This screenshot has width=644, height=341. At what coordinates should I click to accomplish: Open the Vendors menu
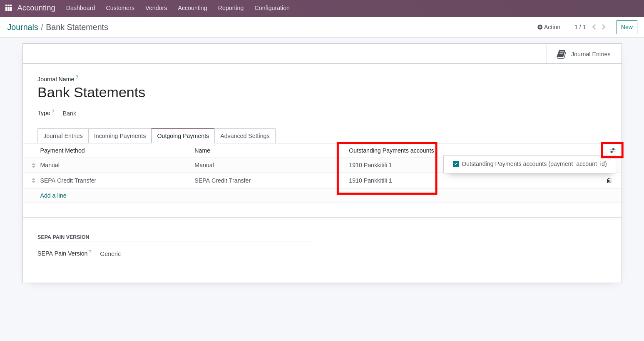[156, 8]
